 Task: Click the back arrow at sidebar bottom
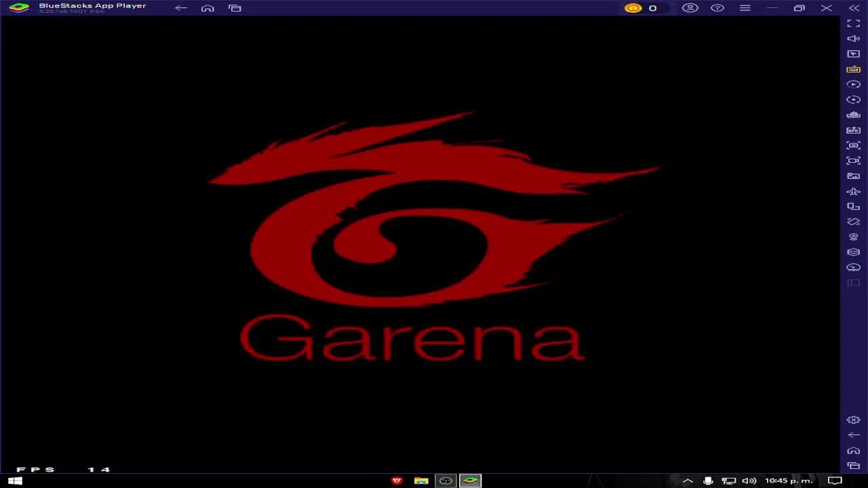(x=853, y=435)
